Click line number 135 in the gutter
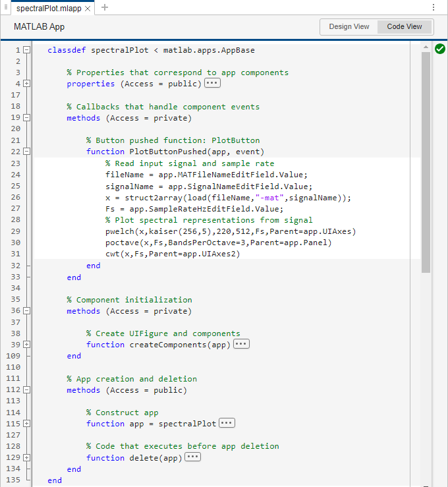 coord(13,480)
